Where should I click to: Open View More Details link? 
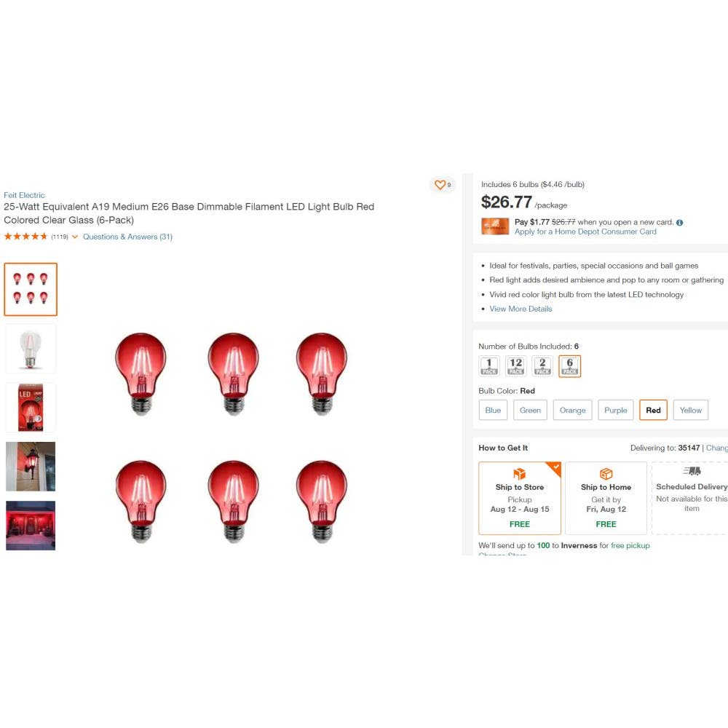pyautogui.click(x=521, y=309)
